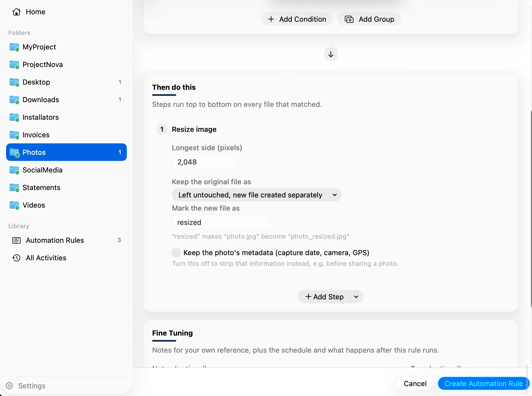This screenshot has width=532, height=396.
Task: Click the plus icon on Add Condition
Action: [271, 19]
